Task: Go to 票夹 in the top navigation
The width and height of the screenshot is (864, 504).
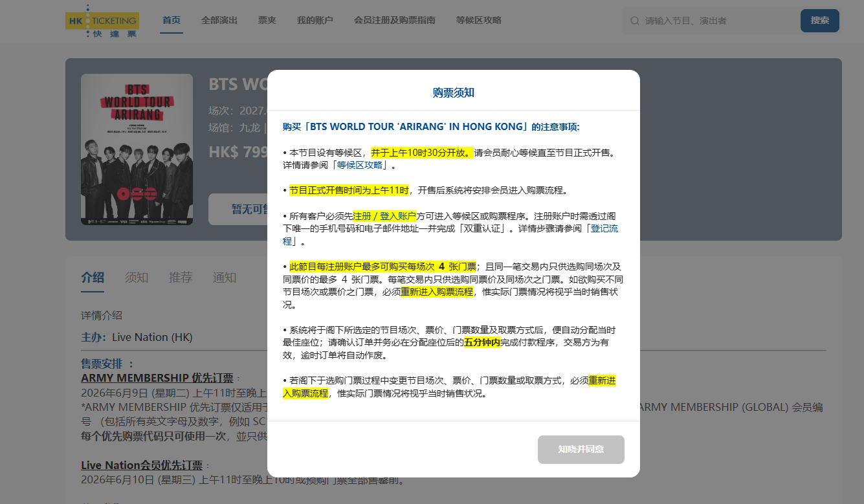Action: click(267, 21)
